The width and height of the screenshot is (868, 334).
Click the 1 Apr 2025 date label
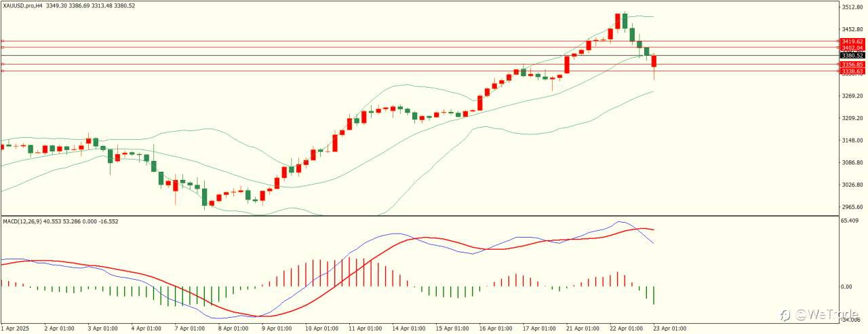16,329
